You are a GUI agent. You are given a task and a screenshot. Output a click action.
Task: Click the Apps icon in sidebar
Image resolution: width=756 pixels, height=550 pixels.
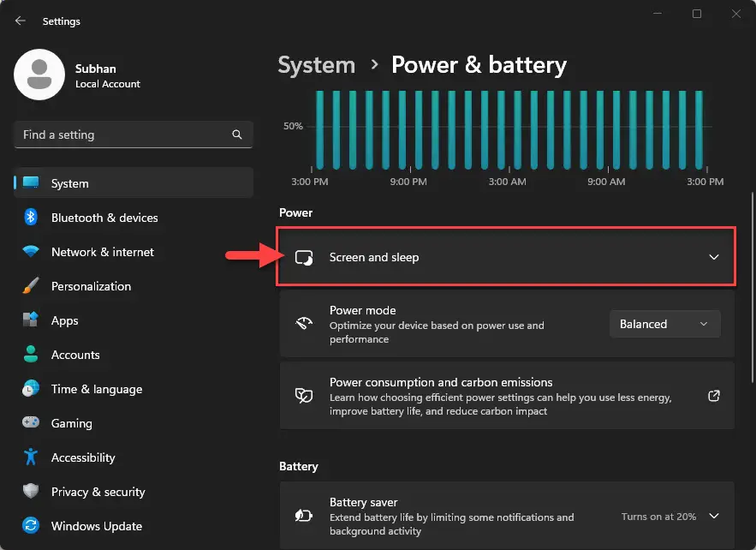(x=31, y=320)
